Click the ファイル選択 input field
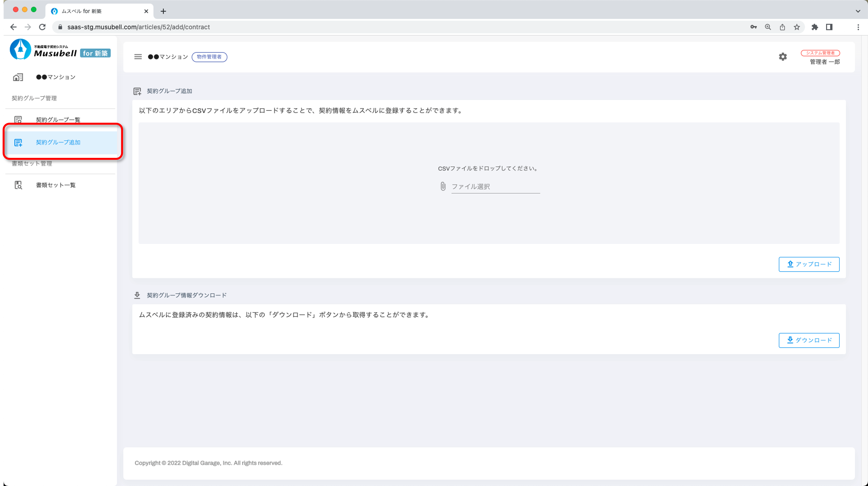This screenshot has height=486, width=868. point(495,187)
